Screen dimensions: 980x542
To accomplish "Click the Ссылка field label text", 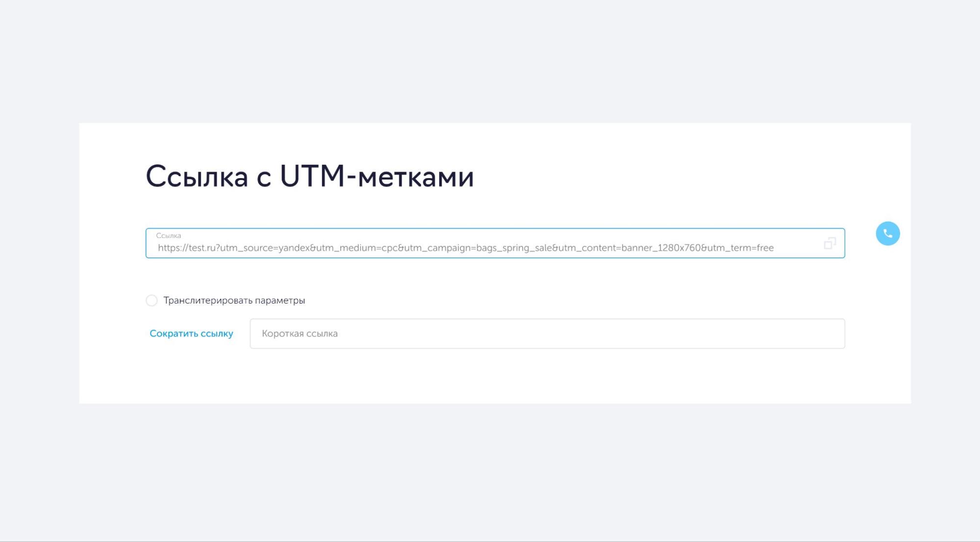I will 169,234.
